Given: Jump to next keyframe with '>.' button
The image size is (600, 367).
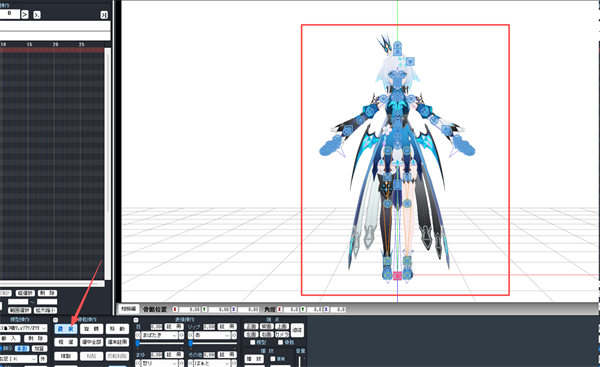Looking at the screenshot, I should pyautogui.click(x=37, y=15).
